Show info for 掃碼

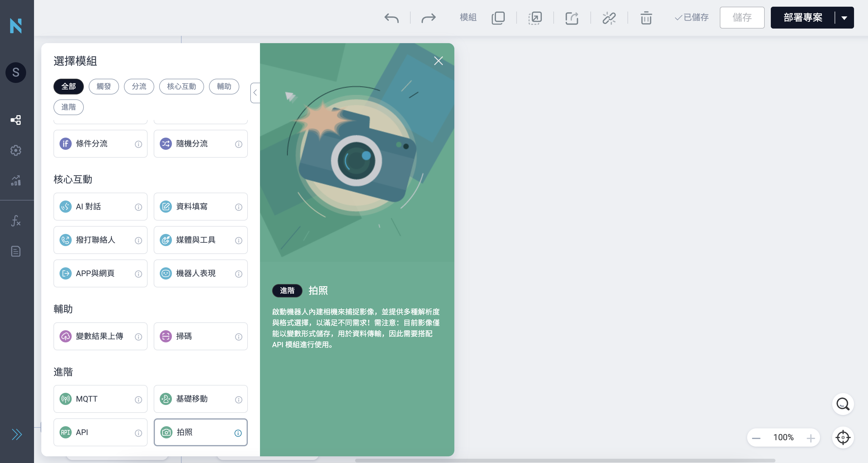(239, 337)
